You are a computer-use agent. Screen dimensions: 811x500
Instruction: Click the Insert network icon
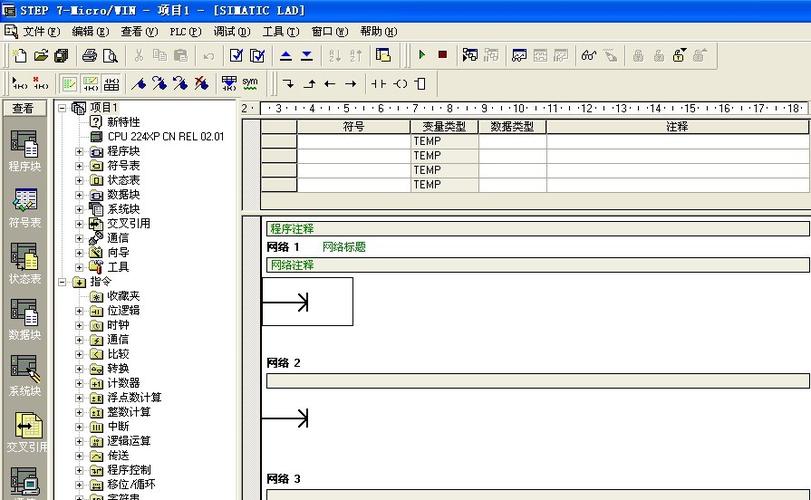coord(19,83)
